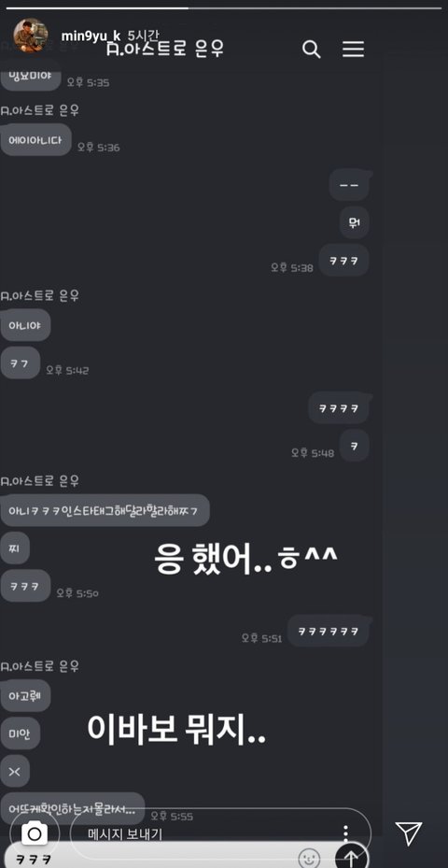This screenshot has width=448, height=868.
Task: Tap the 미안 message bubble
Action: click(x=20, y=733)
